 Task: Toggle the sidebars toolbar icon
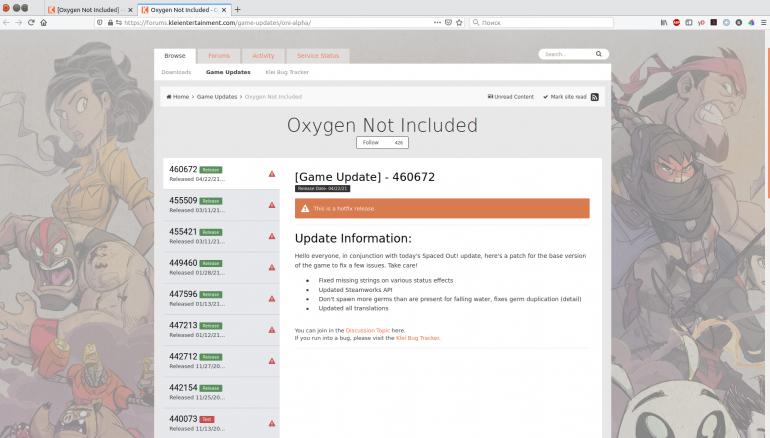[689, 23]
